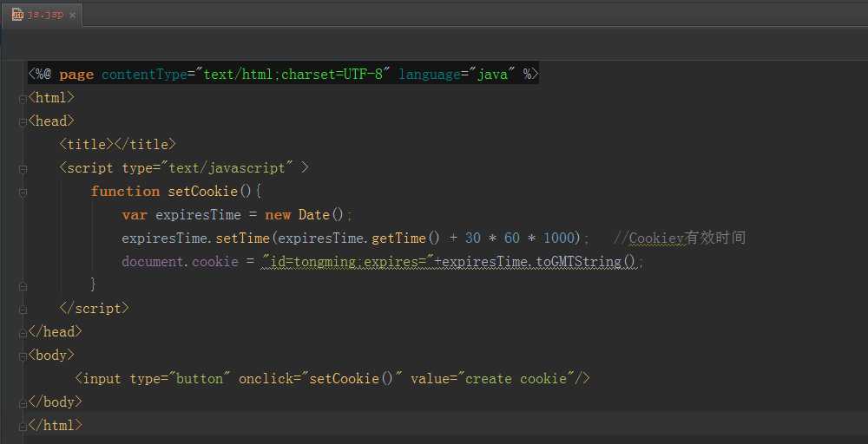Image resolution: width=868 pixels, height=444 pixels.
Task: Click the 'function' keyword
Action: pos(125,192)
